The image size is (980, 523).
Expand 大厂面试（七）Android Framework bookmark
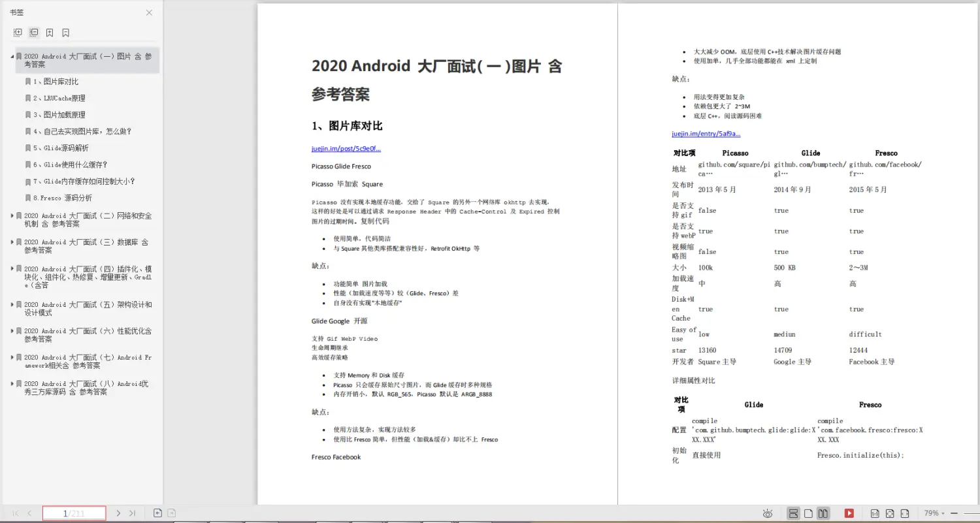[x=12, y=357]
